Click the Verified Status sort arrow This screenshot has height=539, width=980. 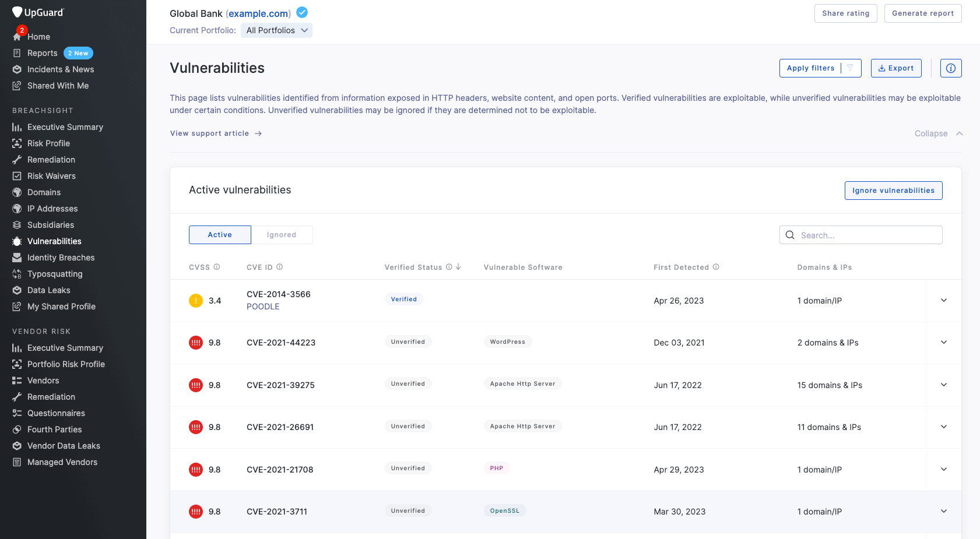(458, 267)
